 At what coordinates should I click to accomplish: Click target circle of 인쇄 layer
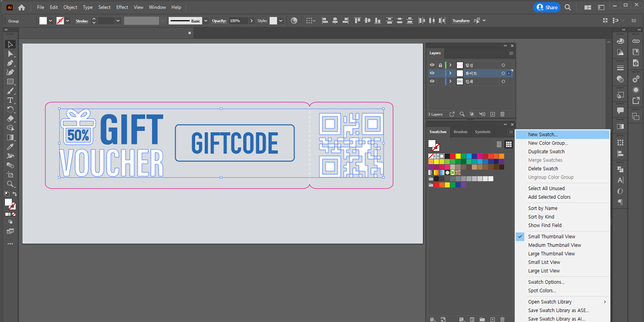point(503,82)
